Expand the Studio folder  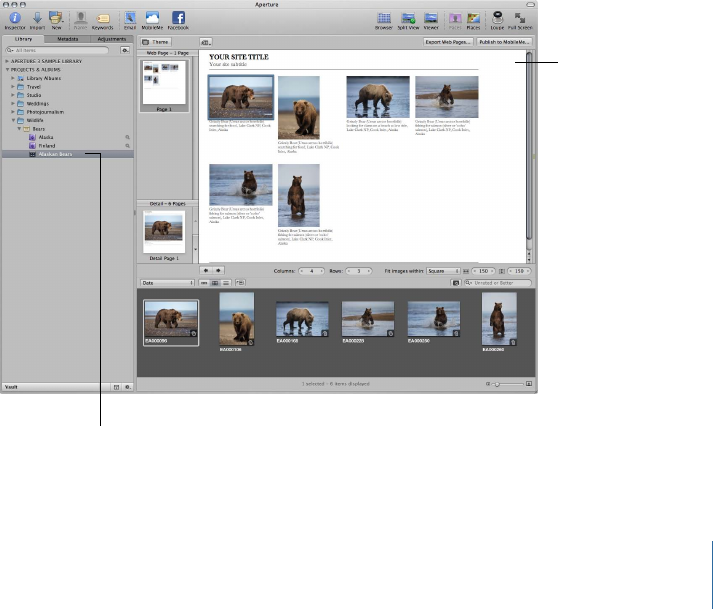coord(13,95)
